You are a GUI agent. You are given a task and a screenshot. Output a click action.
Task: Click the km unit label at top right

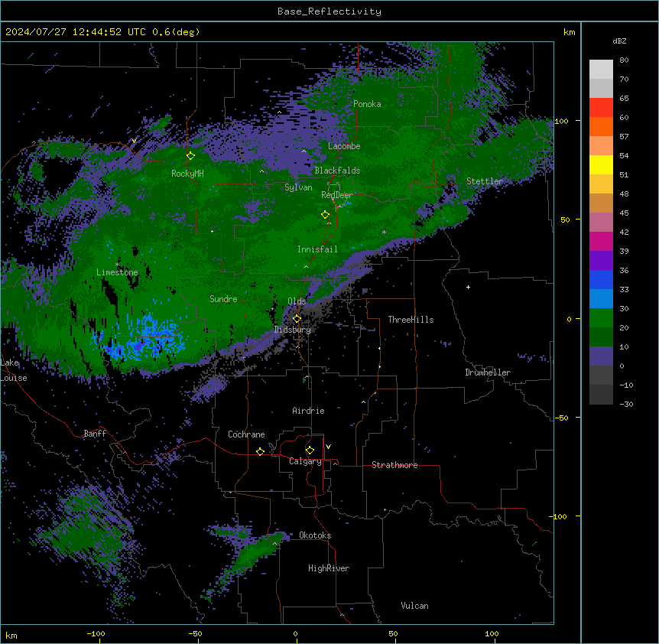coord(569,32)
